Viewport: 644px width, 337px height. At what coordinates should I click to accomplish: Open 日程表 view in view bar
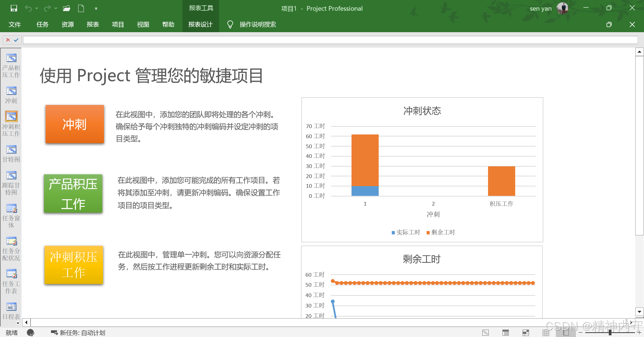(11, 311)
